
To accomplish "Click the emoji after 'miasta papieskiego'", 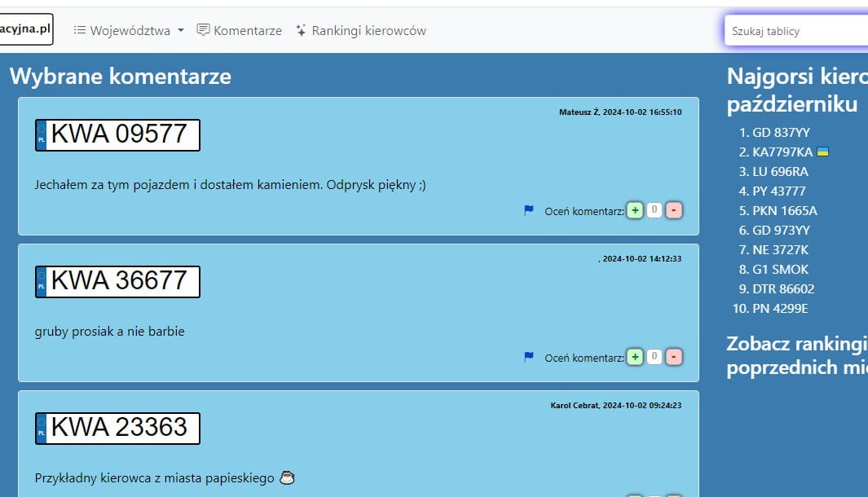I will [x=287, y=477].
